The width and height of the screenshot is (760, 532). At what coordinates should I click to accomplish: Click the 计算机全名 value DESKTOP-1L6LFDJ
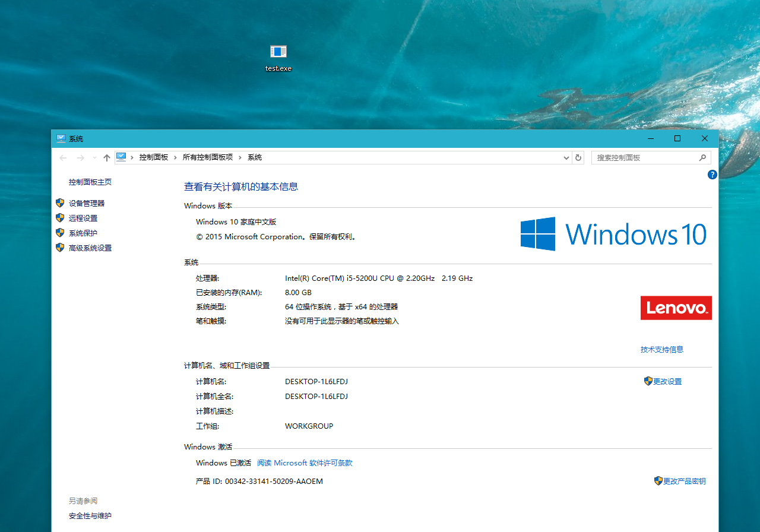tap(316, 397)
